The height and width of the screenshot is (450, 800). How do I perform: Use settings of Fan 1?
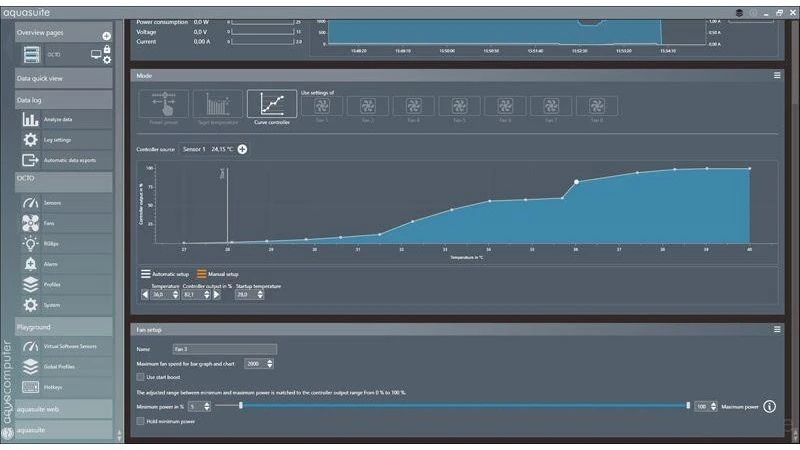tap(321, 106)
